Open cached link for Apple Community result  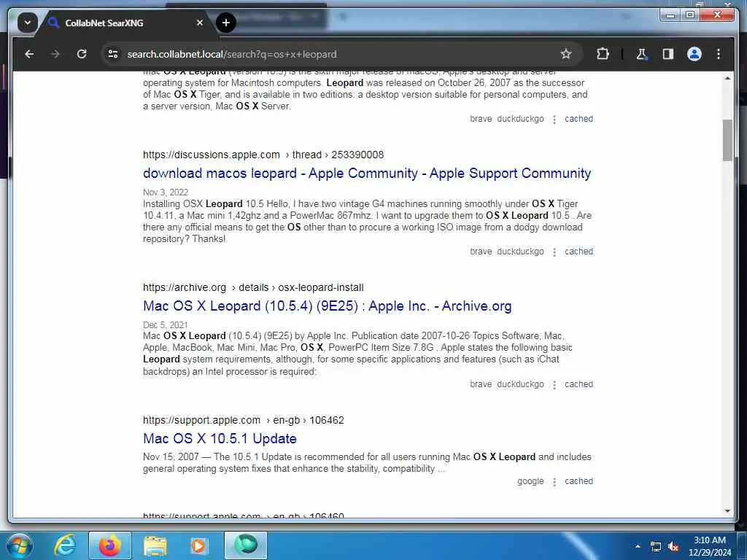(x=578, y=252)
